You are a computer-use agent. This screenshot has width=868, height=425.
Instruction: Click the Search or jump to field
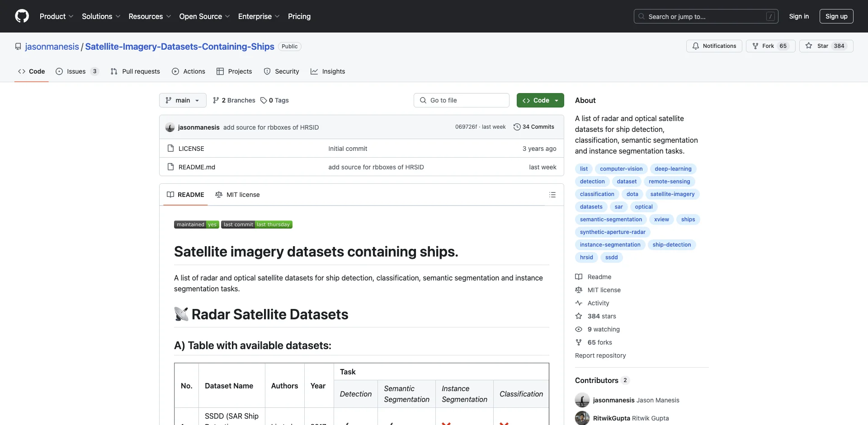click(x=706, y=16)
